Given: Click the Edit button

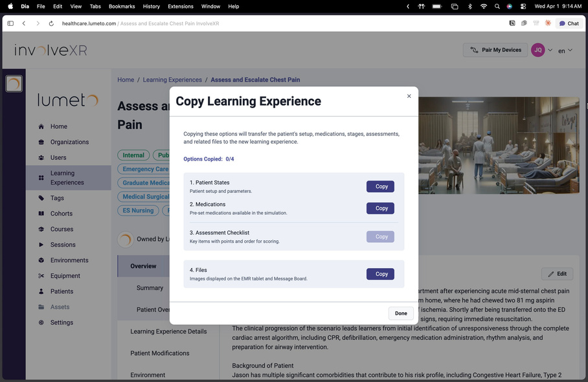Looking at the screenshot, I should point(557,274).
